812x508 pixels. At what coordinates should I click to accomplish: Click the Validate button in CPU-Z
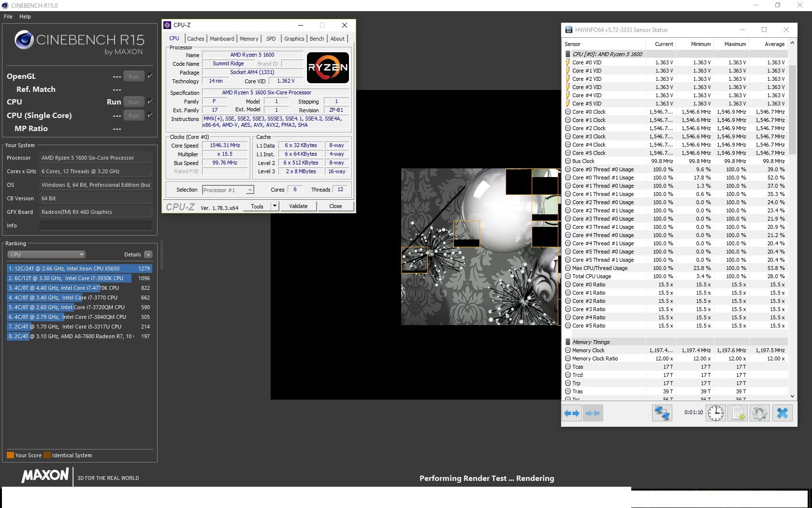tap(298, 206)
